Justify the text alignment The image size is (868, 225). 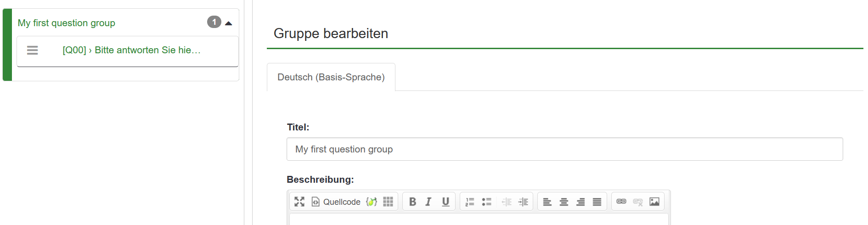point(597,202)
